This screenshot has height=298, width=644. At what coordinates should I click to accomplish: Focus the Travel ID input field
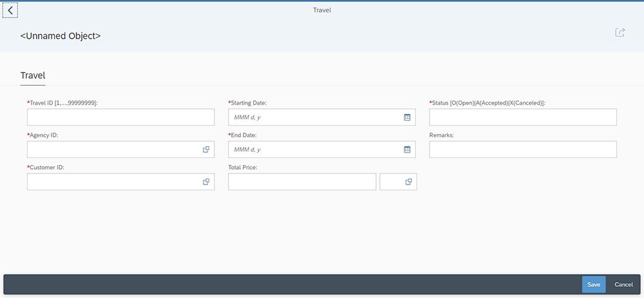click(x=120, y=117)
